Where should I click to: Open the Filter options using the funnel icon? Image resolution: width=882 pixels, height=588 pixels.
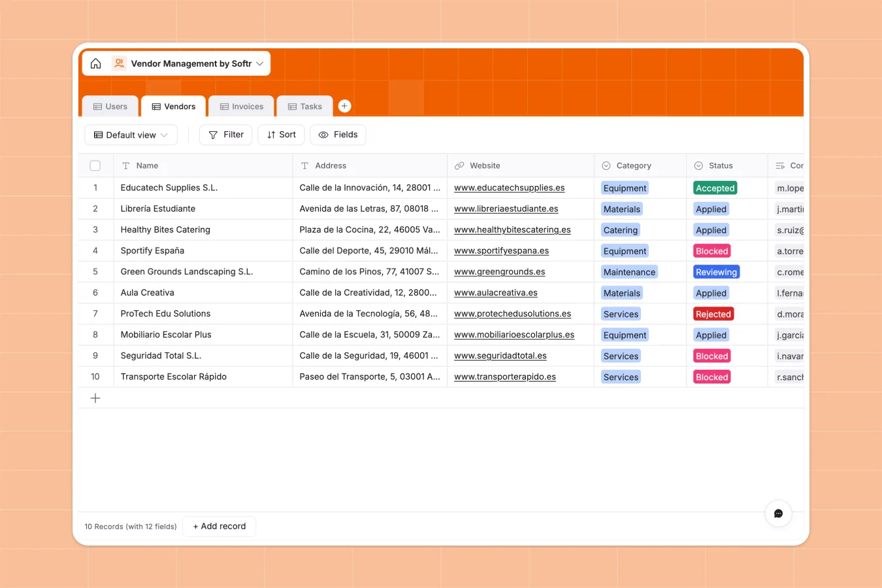214,135
